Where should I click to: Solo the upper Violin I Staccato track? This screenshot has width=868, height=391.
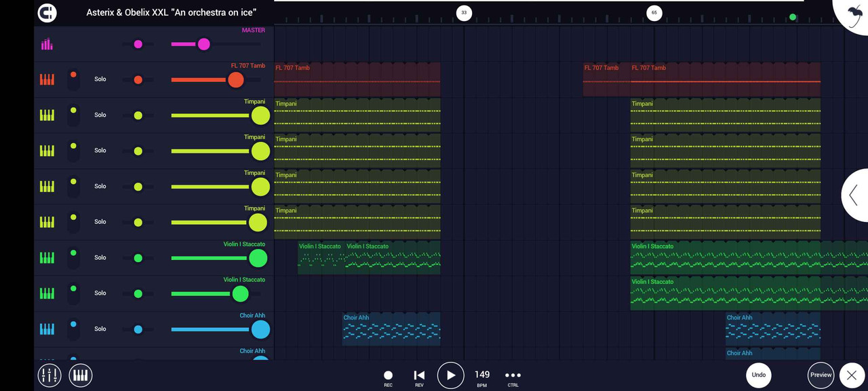tap(100, 257)
